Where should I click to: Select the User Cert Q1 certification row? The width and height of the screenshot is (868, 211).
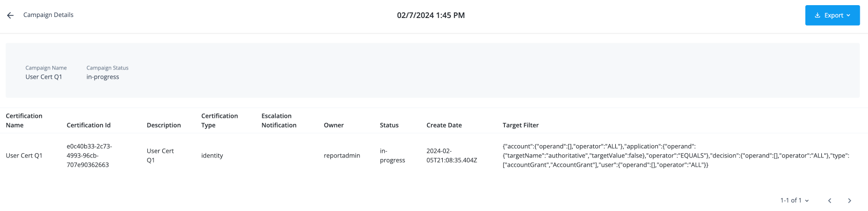[x=24, y=155]
